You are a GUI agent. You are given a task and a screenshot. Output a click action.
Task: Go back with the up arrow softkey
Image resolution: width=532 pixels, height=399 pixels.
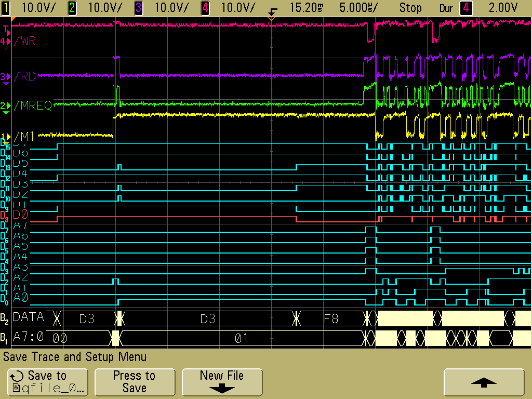click(x=483, y=382)
